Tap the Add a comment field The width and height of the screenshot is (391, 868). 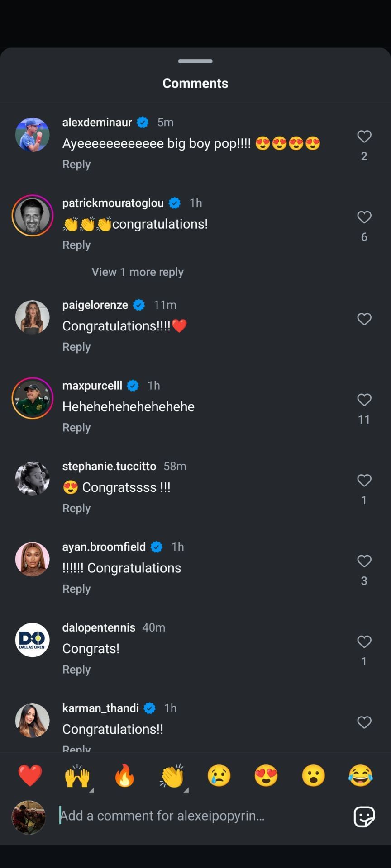click(181, 816)
